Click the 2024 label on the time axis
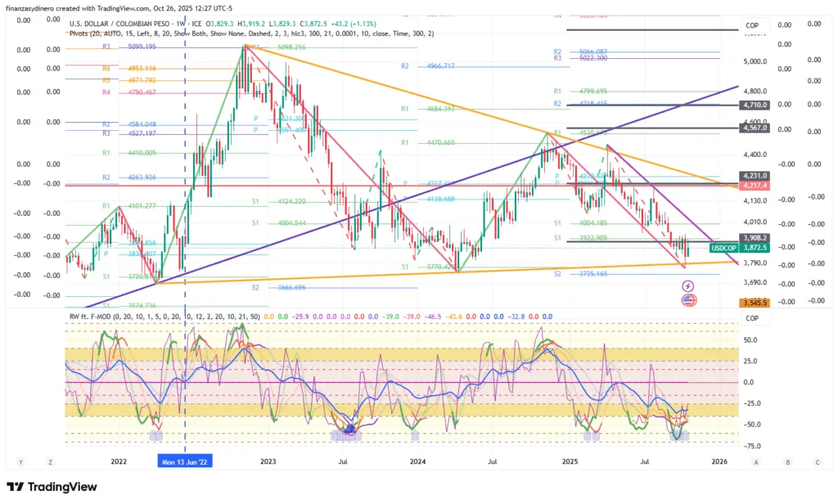 418,461
